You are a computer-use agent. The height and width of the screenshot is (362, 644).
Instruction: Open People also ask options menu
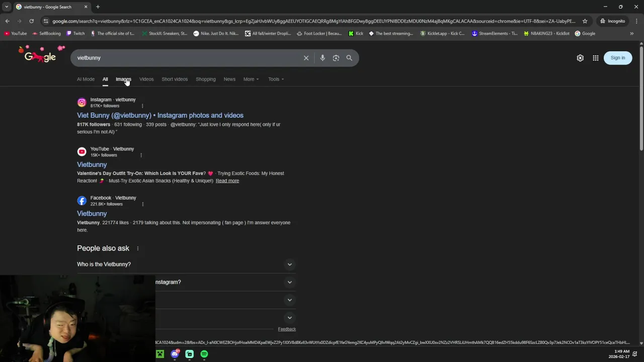pos(137,248)
